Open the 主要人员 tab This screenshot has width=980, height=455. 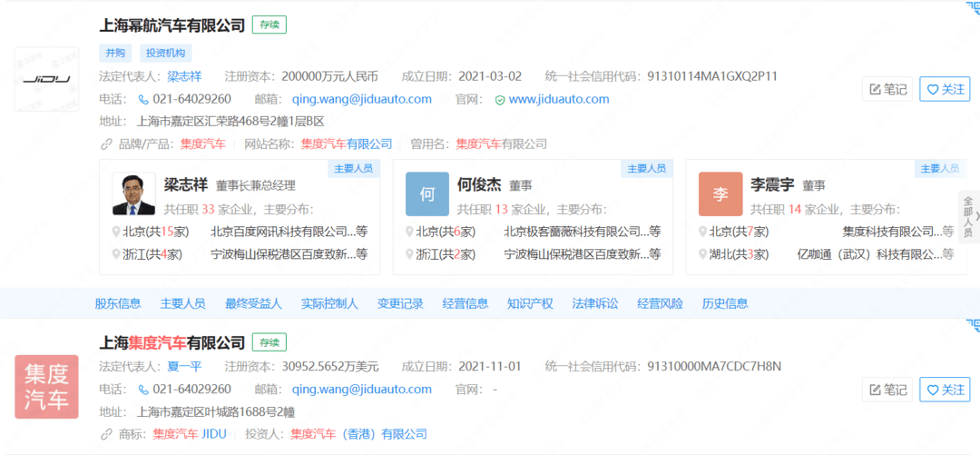coord(183,304)
